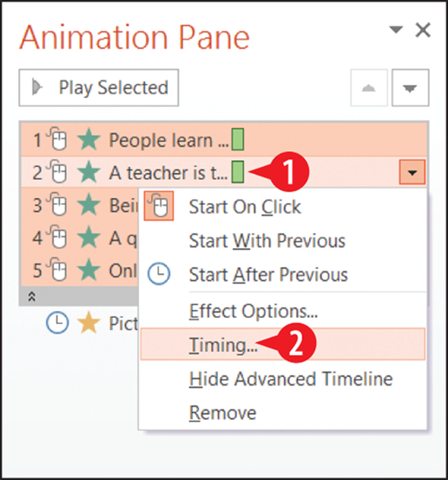Select the 'People learn ...' animation entry

224,140
